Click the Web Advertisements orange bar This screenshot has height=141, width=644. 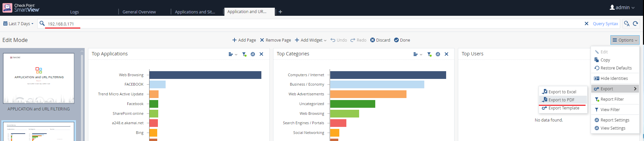(368, 94)
